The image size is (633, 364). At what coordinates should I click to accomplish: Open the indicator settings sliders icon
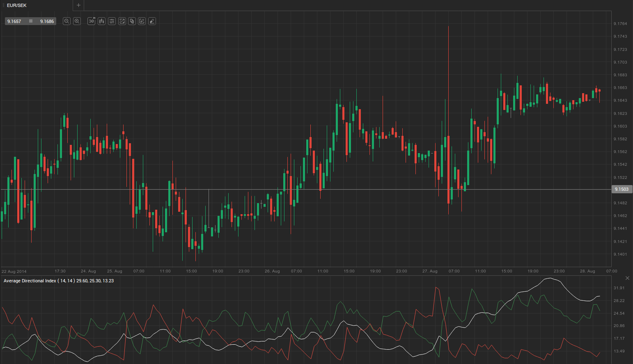[x=112, y=21]
